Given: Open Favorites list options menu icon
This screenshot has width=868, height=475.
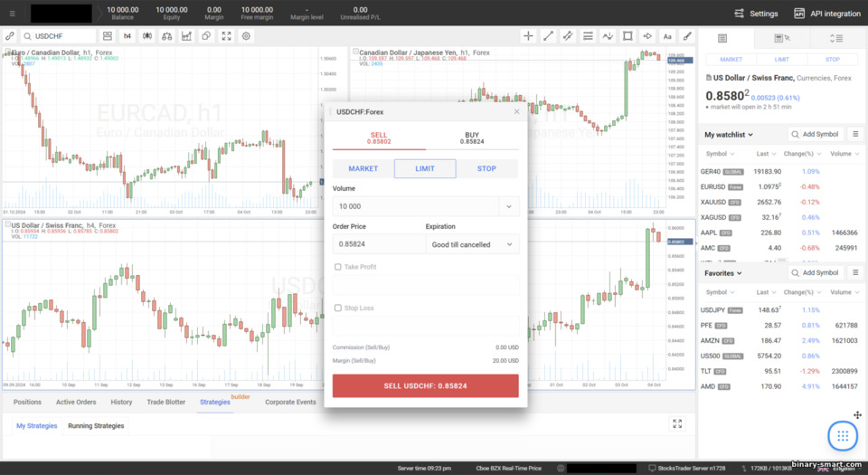Looking at the screenshot, I should click(855, 272).
